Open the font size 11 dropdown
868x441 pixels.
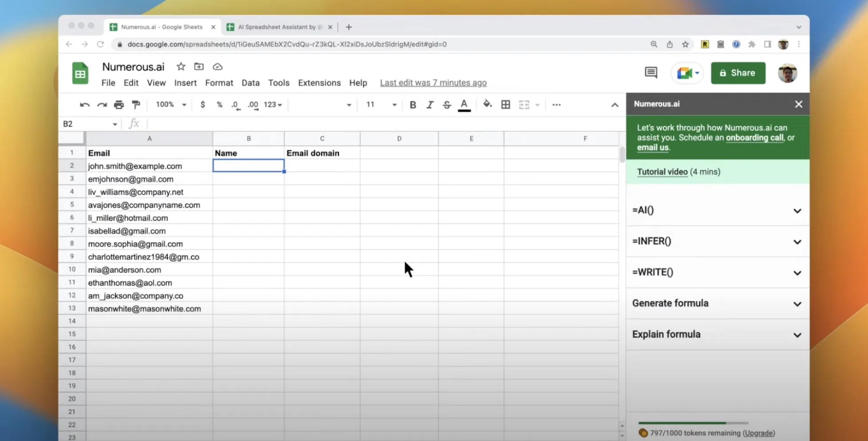click(x=381, y=105)
